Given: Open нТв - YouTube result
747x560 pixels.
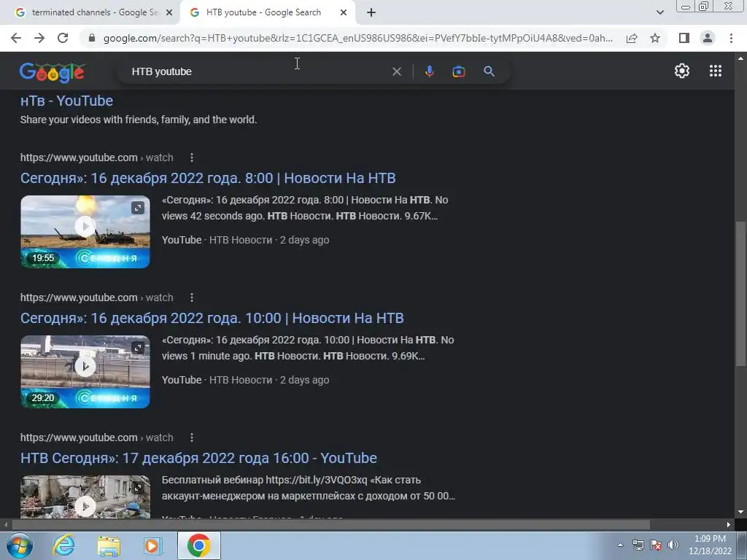Looking at the screenshot, I should tap(66, 101).
